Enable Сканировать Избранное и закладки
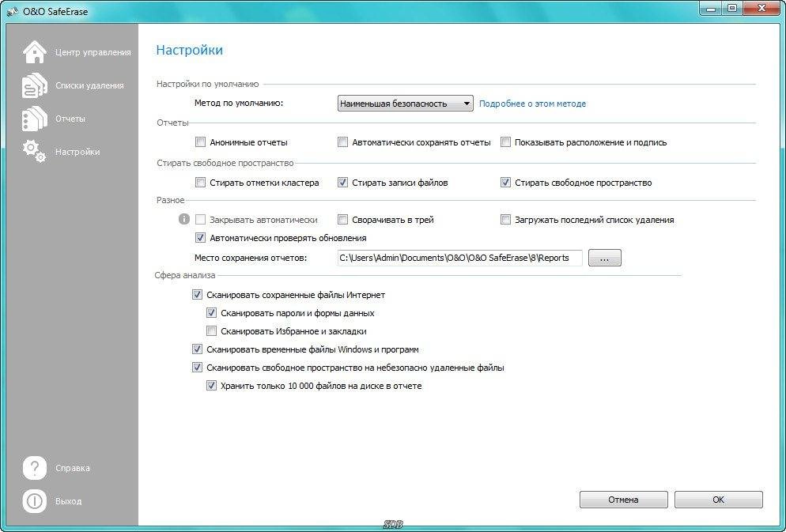Viewport: 786px width, 532px height. tap(212, 331)
